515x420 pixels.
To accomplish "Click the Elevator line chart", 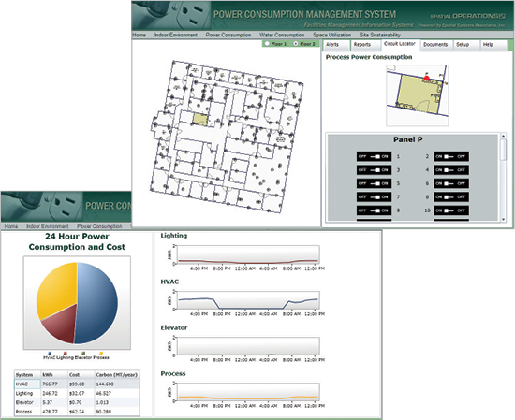I will point(248,346).
